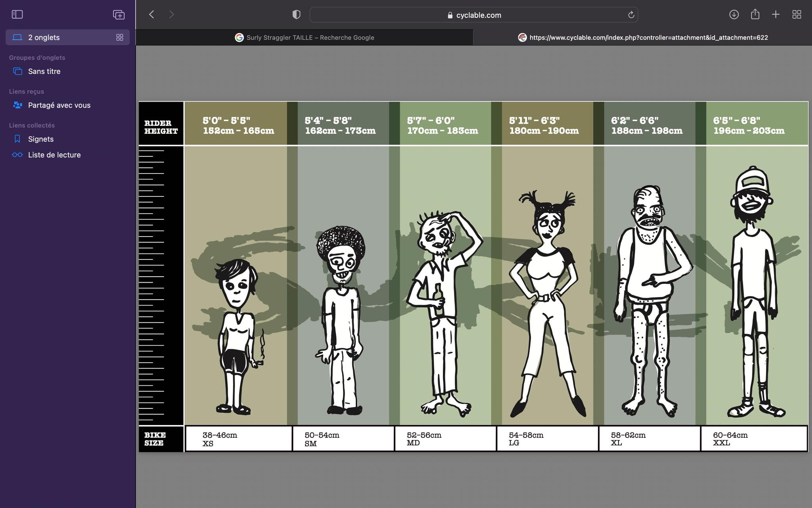Click the Liste de lecture glasses icon
Viewport: 812px width, 508px height.
click(17, 155)
